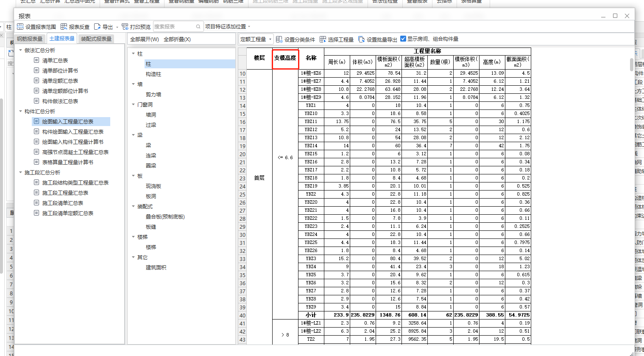Image resolution: width=644 pixels, height=356 pixels.
Task: Click the 打印预览 printer icon
Action: click(125, 27)
